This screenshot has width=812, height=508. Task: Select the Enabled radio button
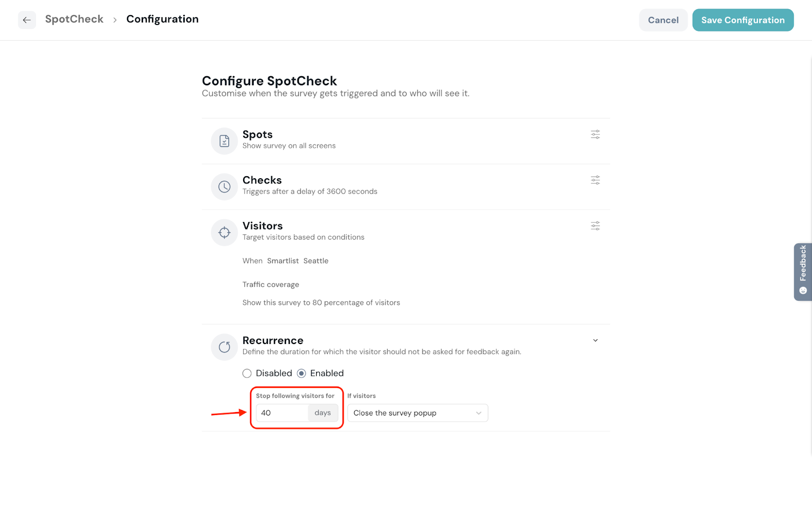pos(301,373)
